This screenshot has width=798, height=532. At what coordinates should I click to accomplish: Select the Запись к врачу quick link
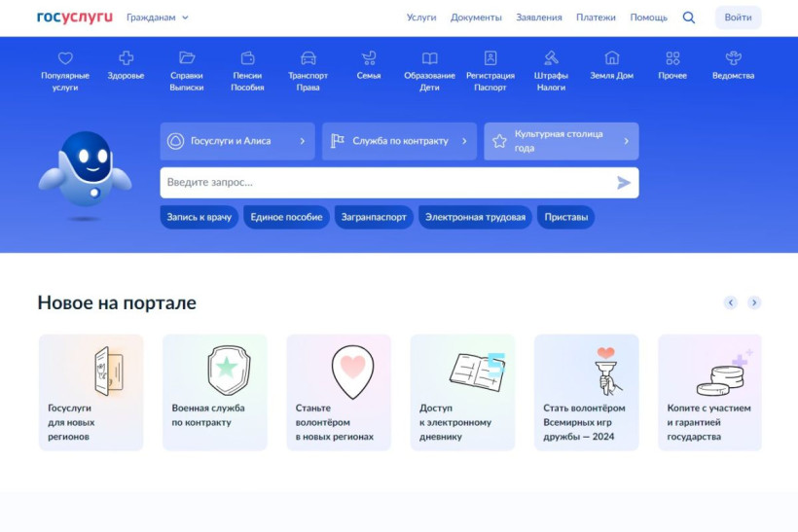(199, 217)
